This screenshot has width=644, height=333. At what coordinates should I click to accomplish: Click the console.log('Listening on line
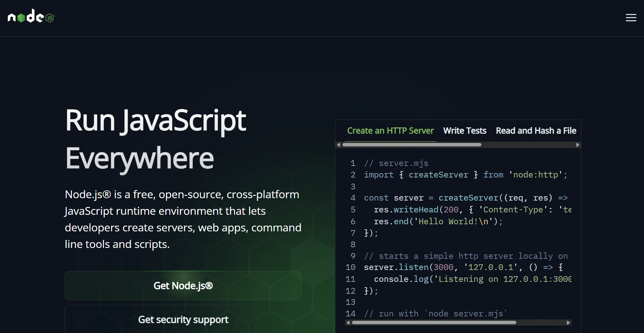473,279
